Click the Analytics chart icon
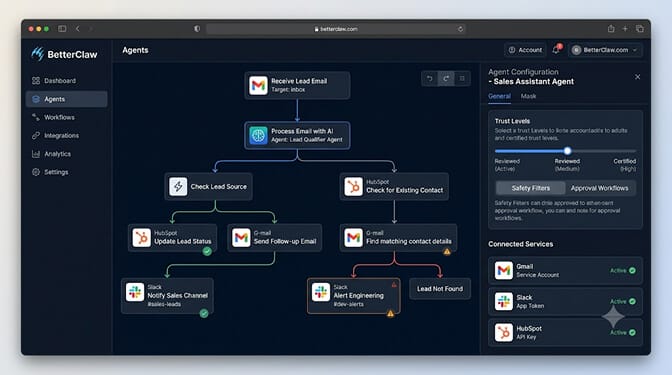Image resolution: width=672 pixels, height=375 pixels. click(x=36, y=154)
